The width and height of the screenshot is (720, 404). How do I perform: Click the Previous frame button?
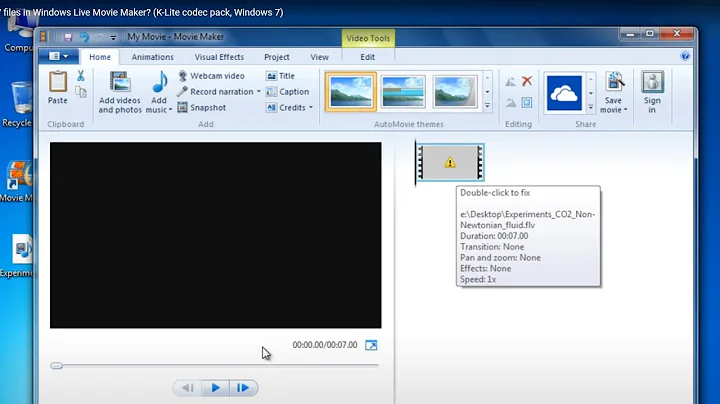coord(188,388)
